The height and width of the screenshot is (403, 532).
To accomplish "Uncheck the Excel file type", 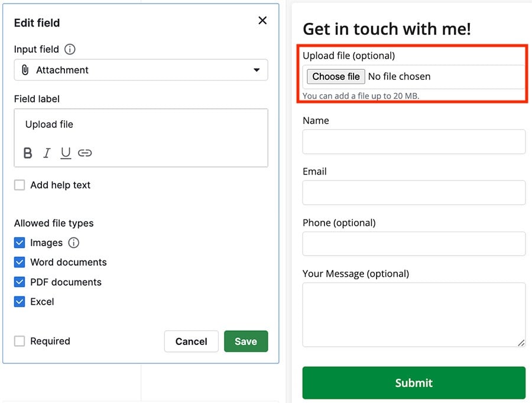I will tap(19, 302).
